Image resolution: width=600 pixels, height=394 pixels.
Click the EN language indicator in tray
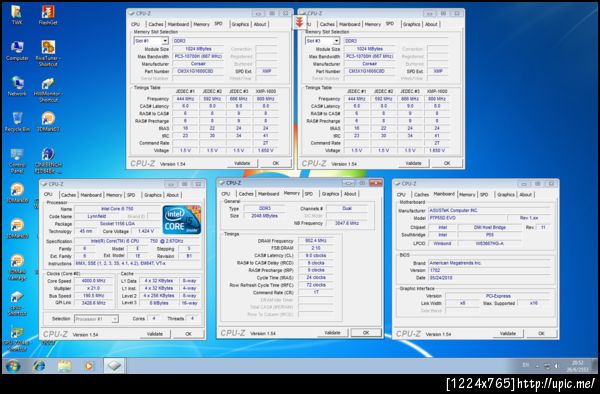tap(526, 366)
